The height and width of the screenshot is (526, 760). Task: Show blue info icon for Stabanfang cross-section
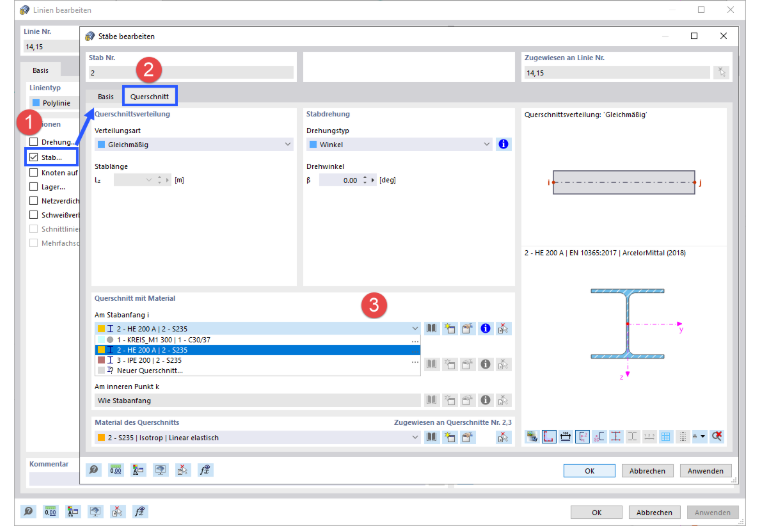(485, 329)
